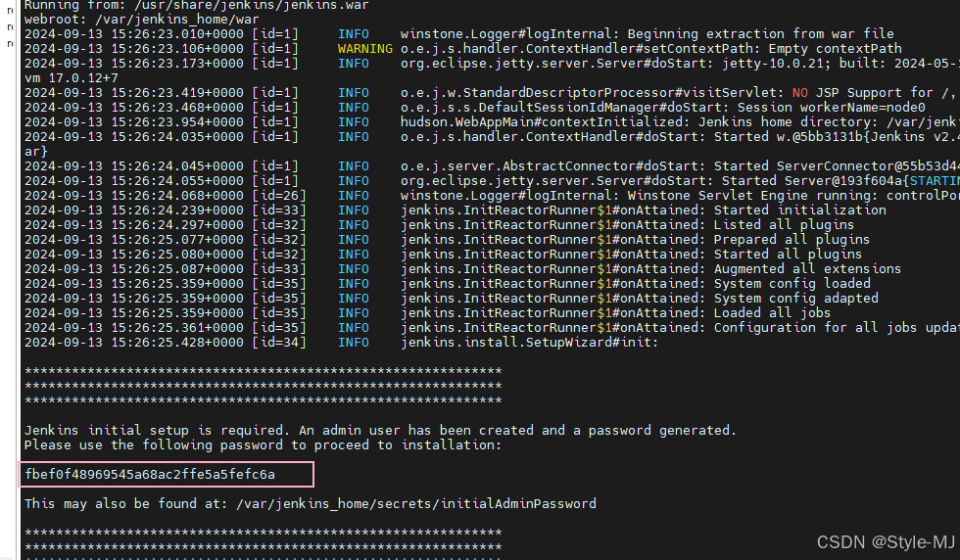
Task: Click the 'vm 17.0.12+7' wrapped line
Action: [x=71, y=78]
